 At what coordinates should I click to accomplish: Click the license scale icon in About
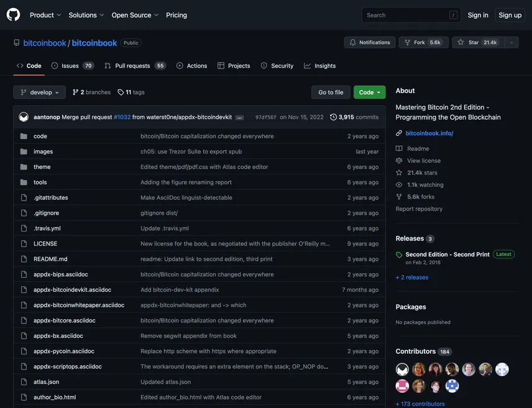pyautogui.click(x=399, y=160)
